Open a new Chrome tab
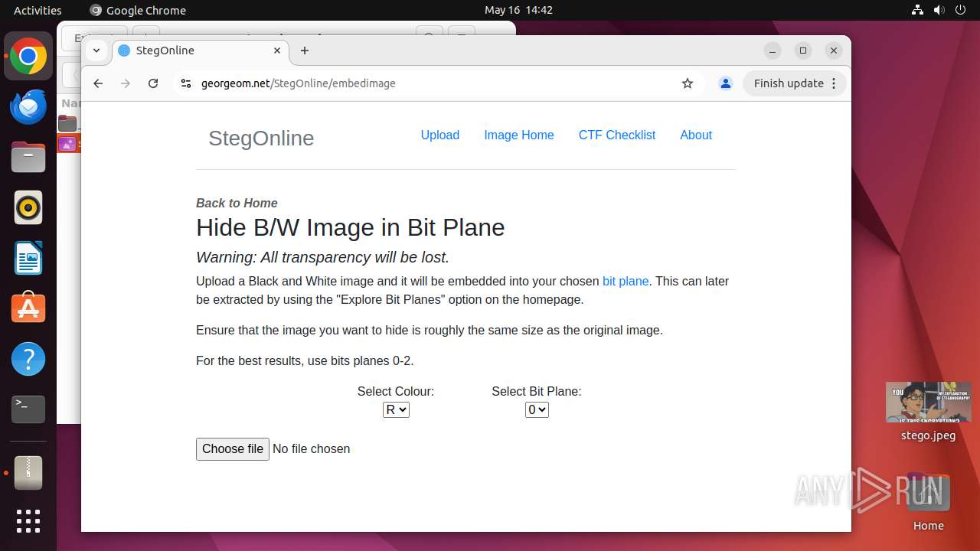This screenshot has width=980, height=551. 305,51
